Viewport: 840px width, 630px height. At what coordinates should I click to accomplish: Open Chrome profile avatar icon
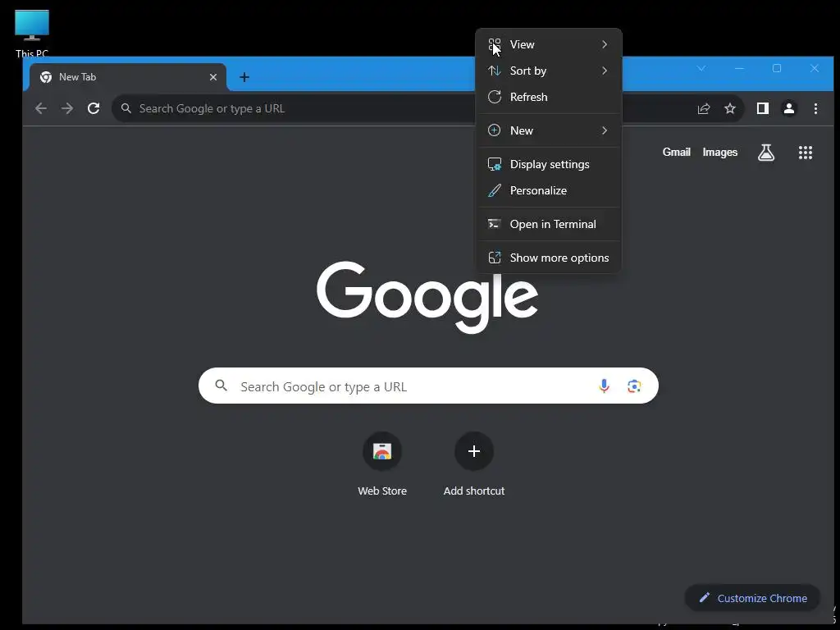[x=789, y=109]
